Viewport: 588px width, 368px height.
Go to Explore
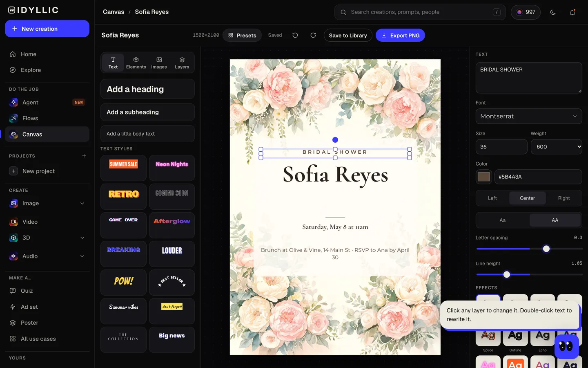tap(47, 70)
